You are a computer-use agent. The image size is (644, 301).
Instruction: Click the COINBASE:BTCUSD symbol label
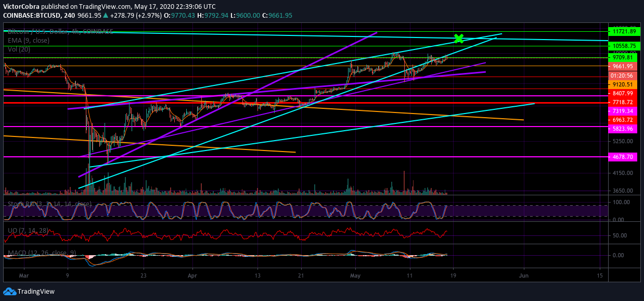32,16
